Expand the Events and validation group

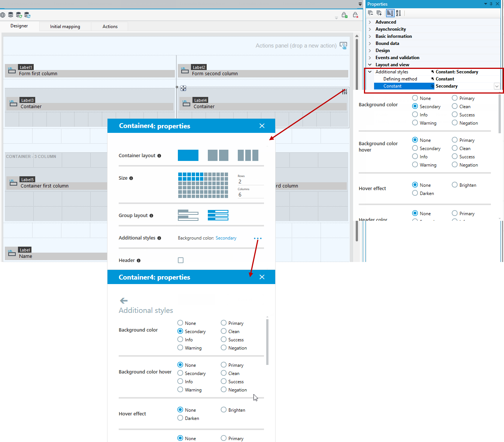370,58
